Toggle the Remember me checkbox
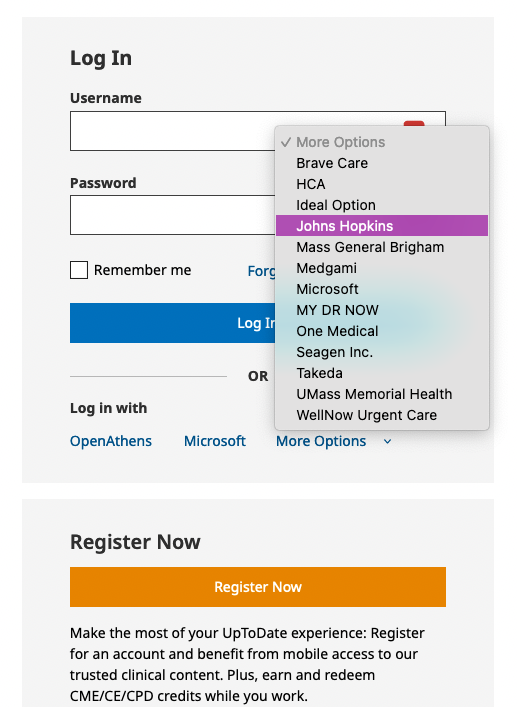517x707 pixels. click(x=79, y=270)
